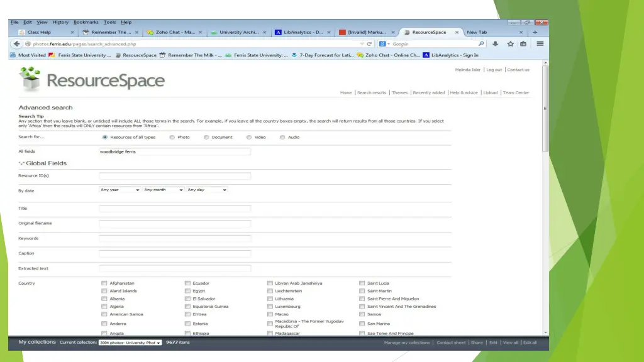Open the Bookmarks menu
The width and height of the screenshot is (644, 362).
[x=86, y=22]
